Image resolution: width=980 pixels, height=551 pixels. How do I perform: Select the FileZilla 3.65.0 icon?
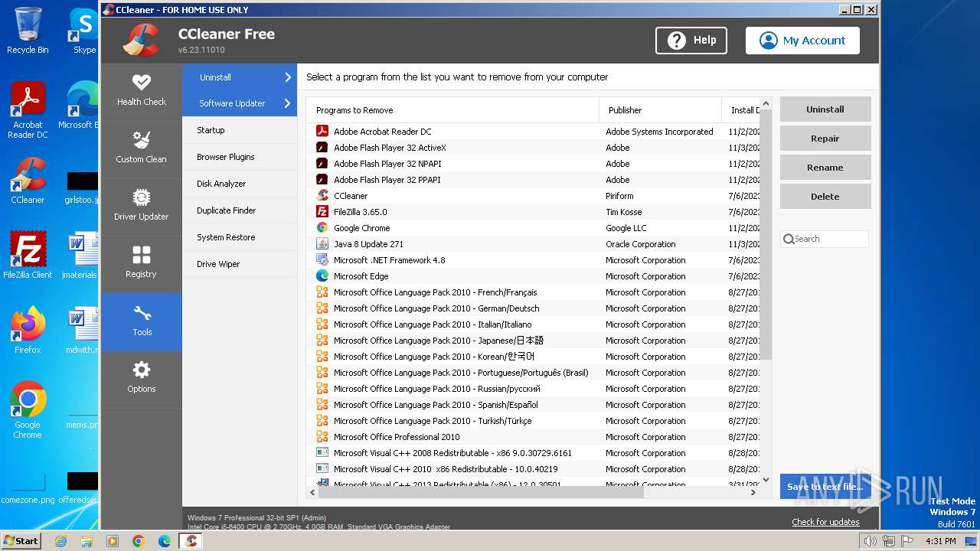pos(322,212)
